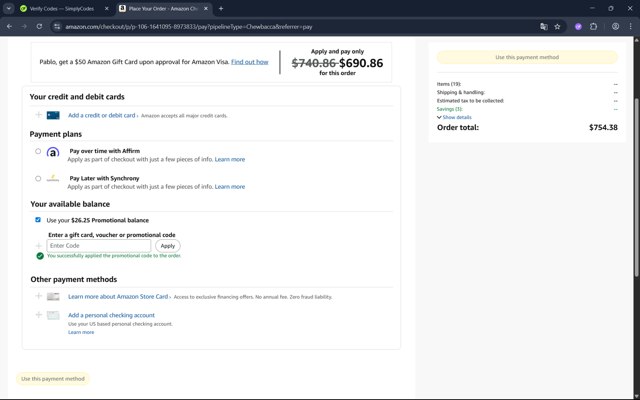Click sidebar Use this payment method button

[x=527, y=57]
